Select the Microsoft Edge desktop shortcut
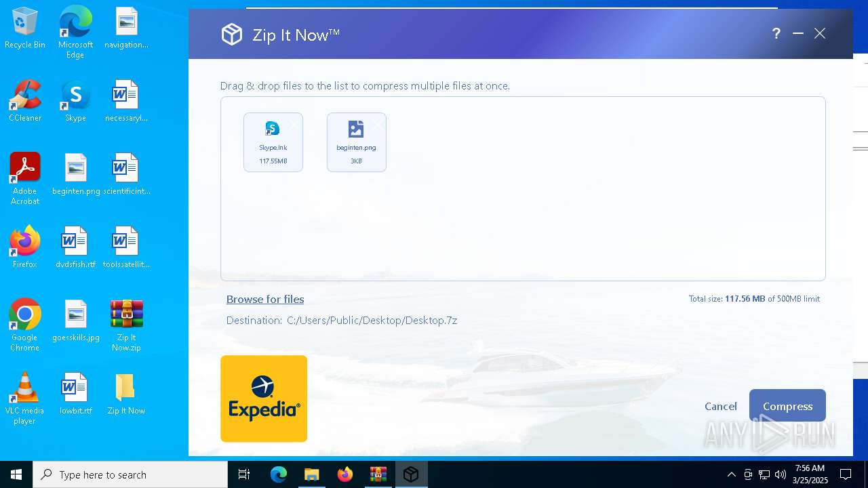The width and height of the screenshot is (868, 488). pos(75,33)
